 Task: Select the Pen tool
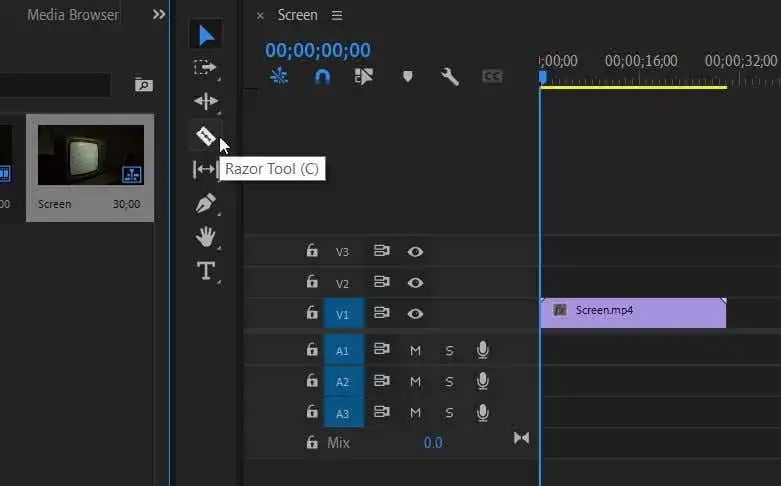click(206, 203)
